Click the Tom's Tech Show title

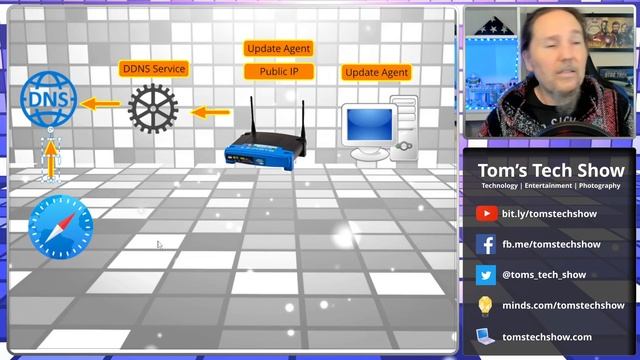(551, 170)
